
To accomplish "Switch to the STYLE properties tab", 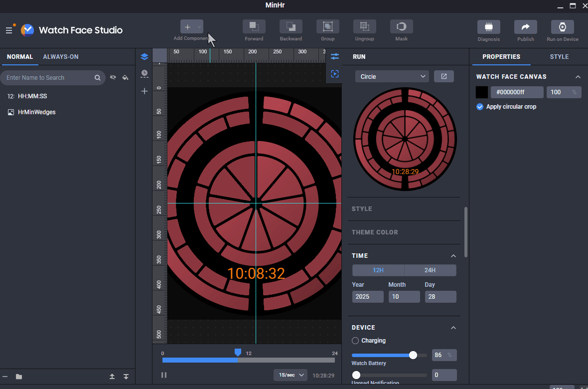I will 559,57.
